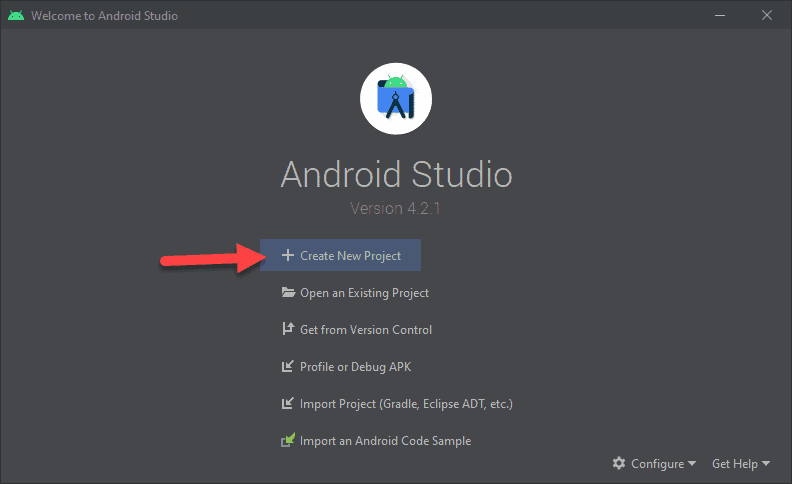Select the Get from Version Control text
792x484 pixels.
pyautogui.click(x=366, y=330)
